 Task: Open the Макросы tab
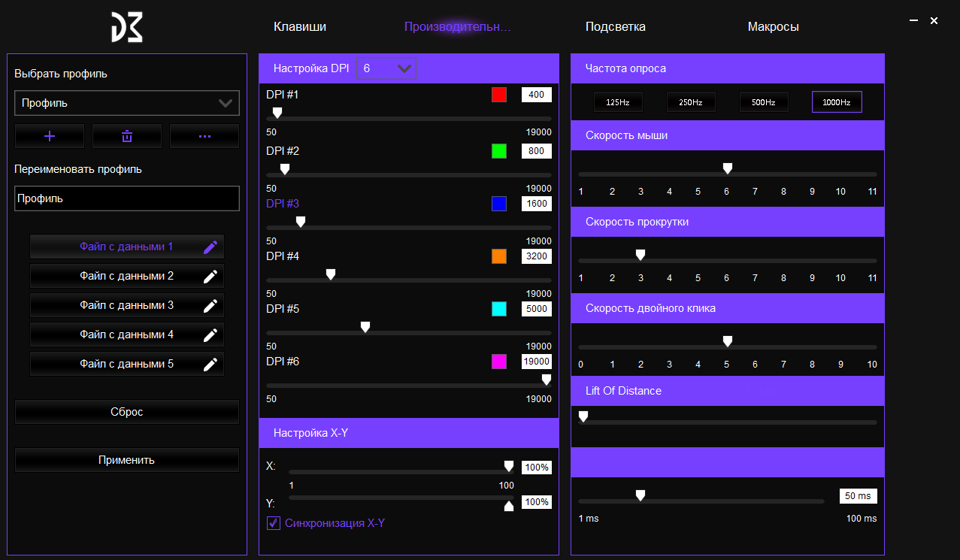tap(773, 27)
